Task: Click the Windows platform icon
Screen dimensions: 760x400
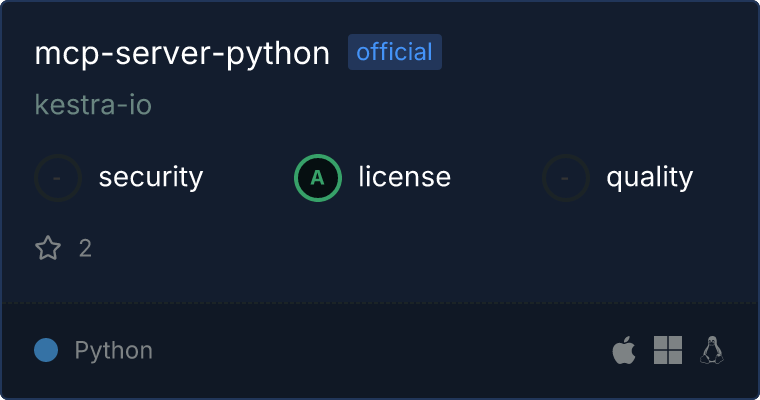Action: tap(668, 350)
